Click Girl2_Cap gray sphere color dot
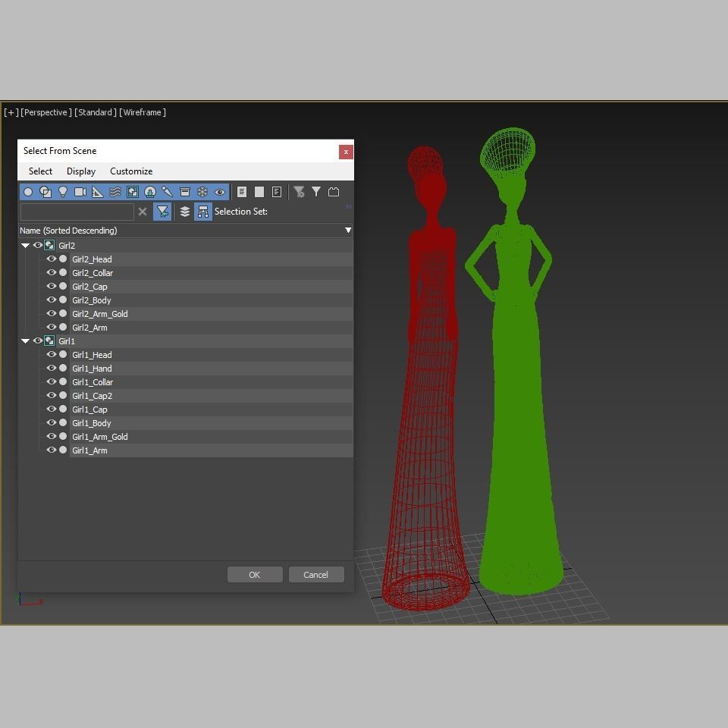Viewport: 728px width, 728px height. 63,287
